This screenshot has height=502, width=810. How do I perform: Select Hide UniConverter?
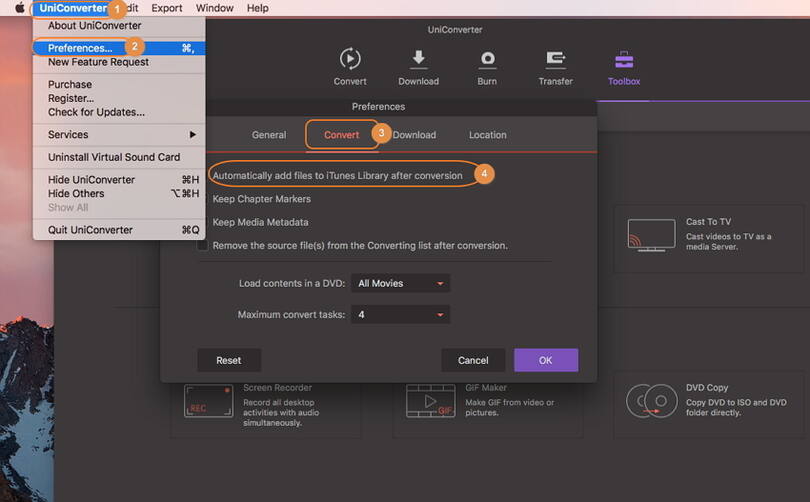coord(119,180)
